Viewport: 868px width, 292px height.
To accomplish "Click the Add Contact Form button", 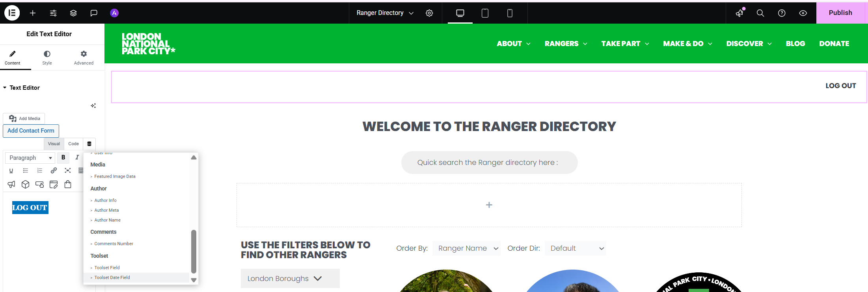I will (31, 131).
